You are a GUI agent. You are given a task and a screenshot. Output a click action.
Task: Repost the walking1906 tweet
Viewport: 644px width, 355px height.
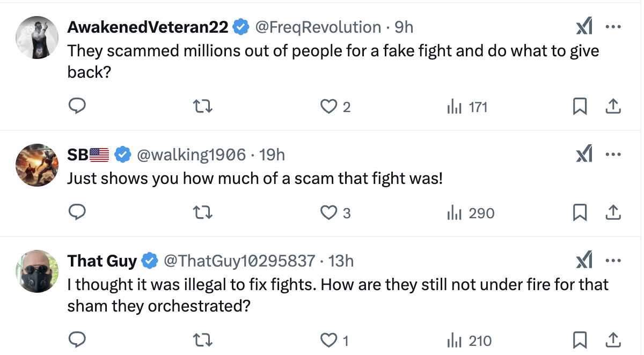point(203,213)
